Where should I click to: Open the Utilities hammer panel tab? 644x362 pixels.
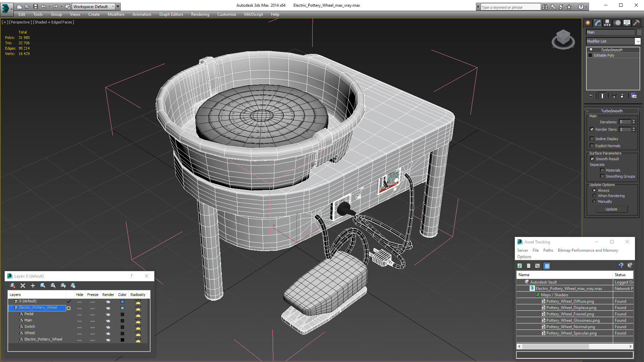coord(636,23)
